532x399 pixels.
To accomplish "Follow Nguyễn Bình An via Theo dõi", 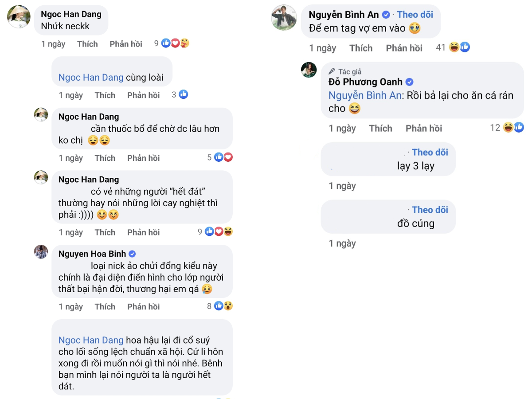I will pyautogui.click(x=415, y=15).
